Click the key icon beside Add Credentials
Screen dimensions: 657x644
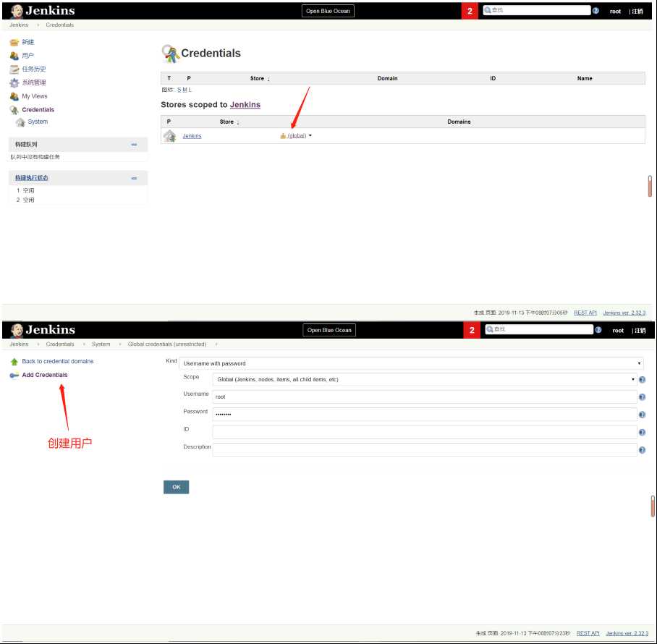(14, 375)
